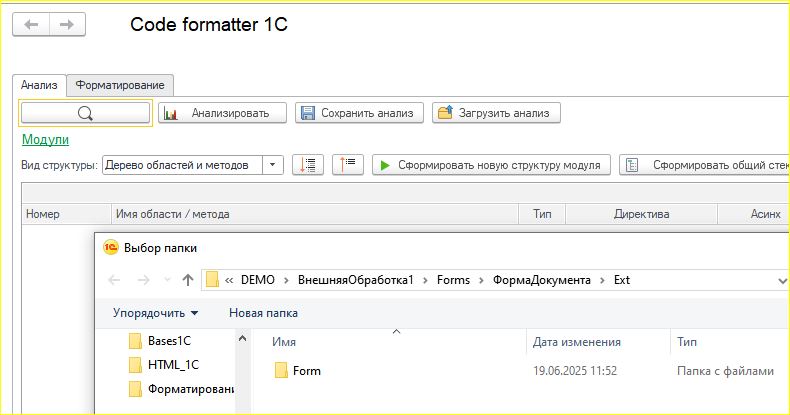Image resolution: width=790 pixels, height=415 pixels.
Task: Expand hidden path items via the « chevron
Action: [x=229, y=280]
